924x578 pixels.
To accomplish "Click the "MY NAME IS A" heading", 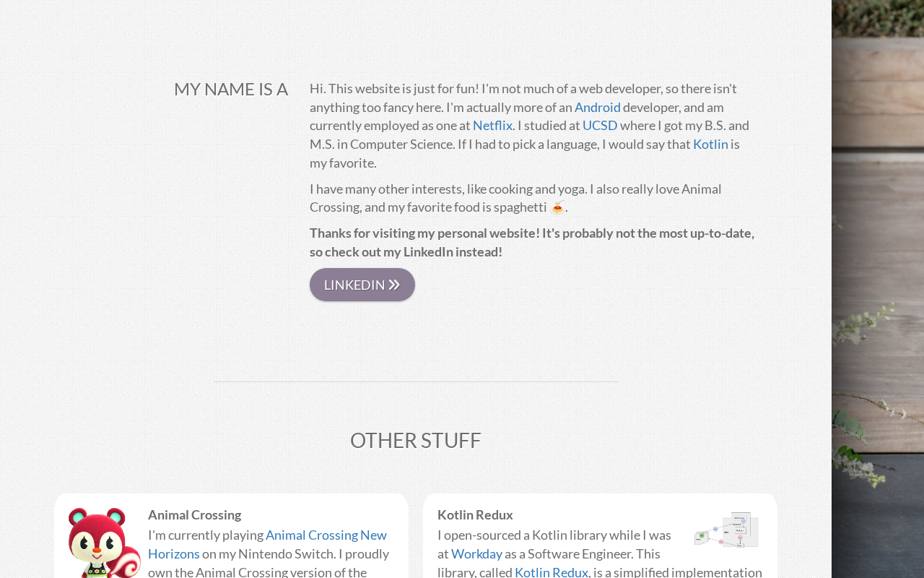I will (231, 89).
